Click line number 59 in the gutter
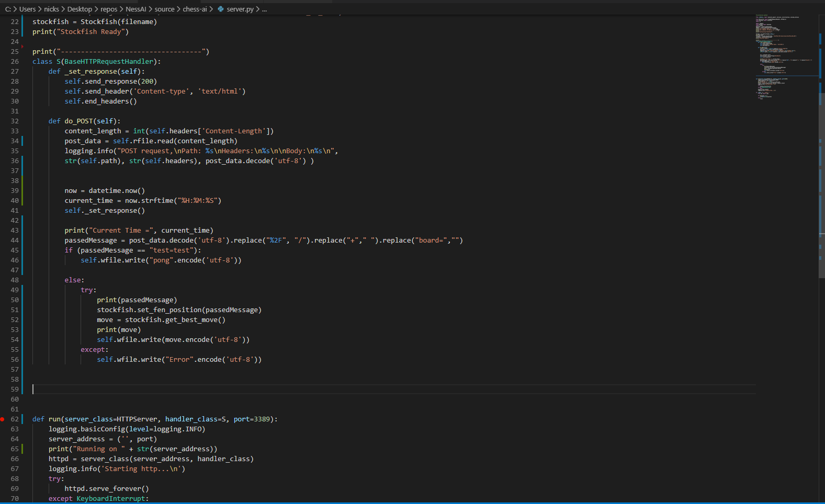This screenshot has height=504, width=825. [x=15, y=390]
